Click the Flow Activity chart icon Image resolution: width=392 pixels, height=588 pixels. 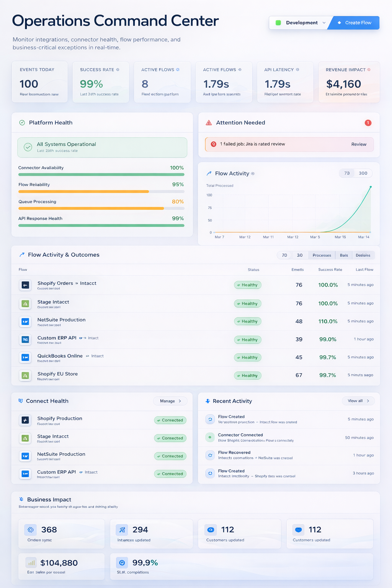click(209, 173)
